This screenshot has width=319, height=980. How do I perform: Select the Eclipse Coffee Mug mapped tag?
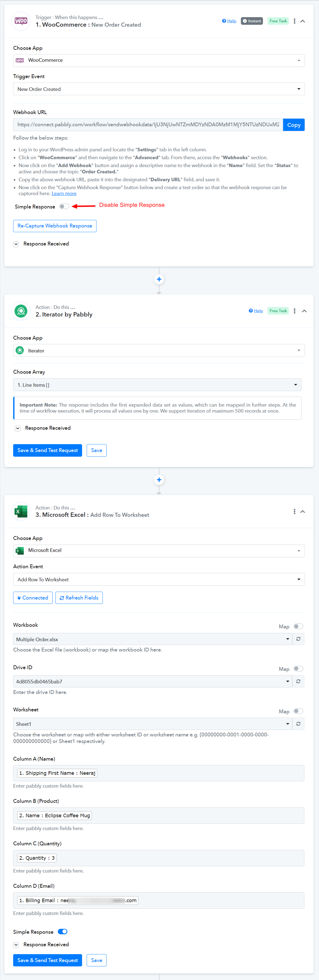pyautogui.click(x=54, y=816)
